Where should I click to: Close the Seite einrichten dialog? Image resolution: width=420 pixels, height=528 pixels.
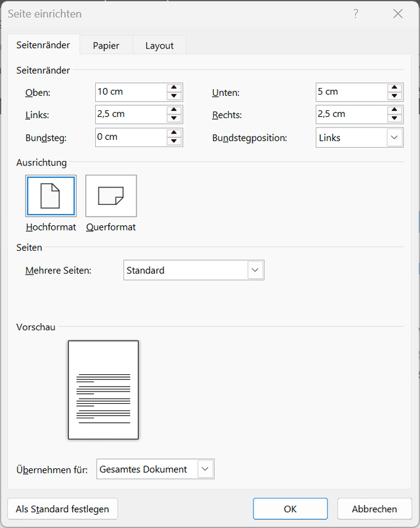(x=398, y=14)
